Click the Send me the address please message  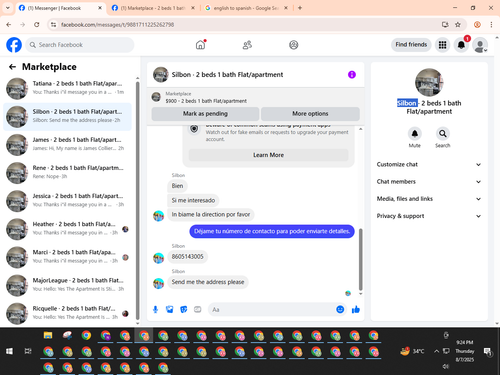coord(208,282)
